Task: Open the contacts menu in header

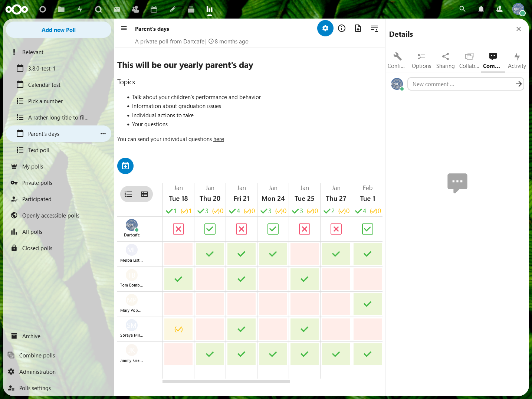Action: pos(499,9)
